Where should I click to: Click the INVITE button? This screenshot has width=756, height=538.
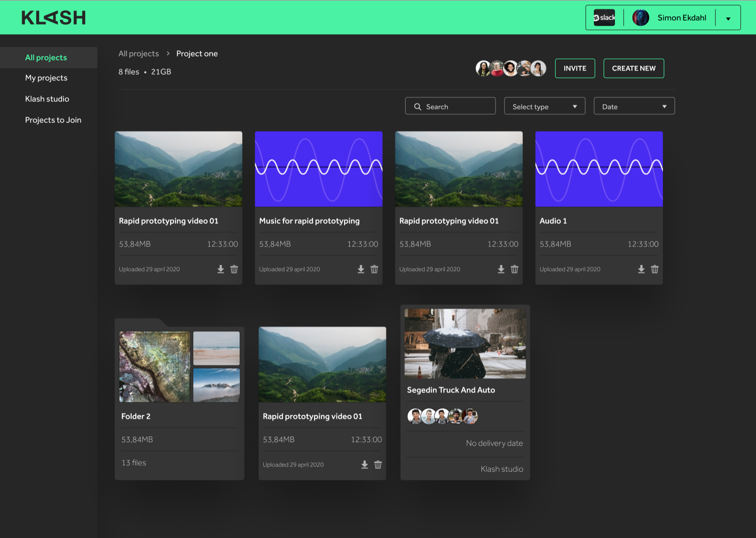coord(575,68)
